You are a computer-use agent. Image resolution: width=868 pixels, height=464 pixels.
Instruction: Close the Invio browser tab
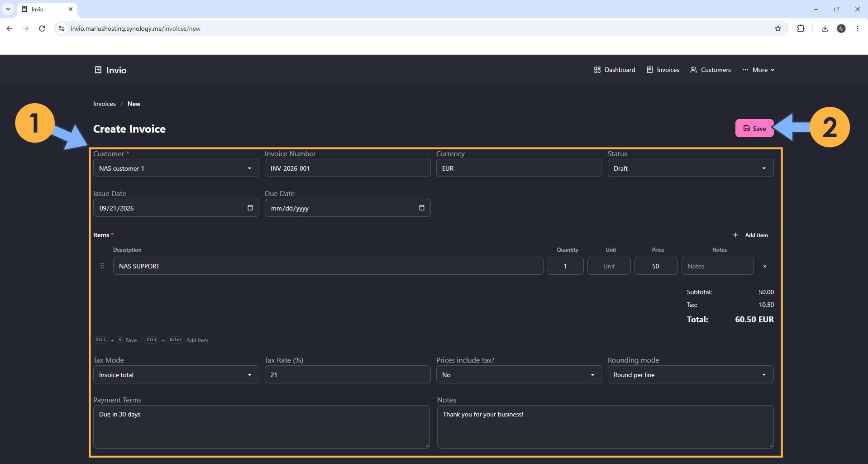(71, 9)
